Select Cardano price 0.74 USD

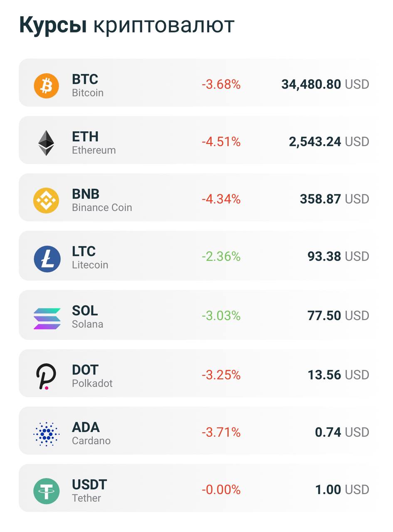click(341, 432)
